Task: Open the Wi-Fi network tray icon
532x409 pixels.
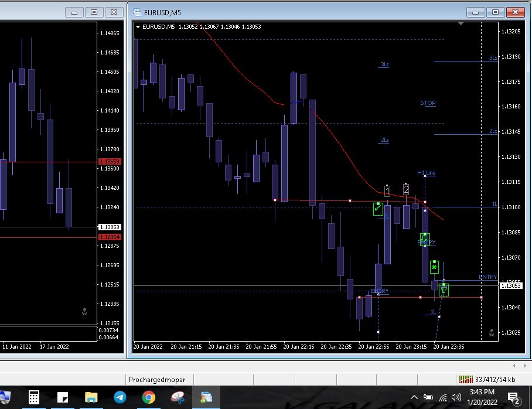Action: coord(443,397)
